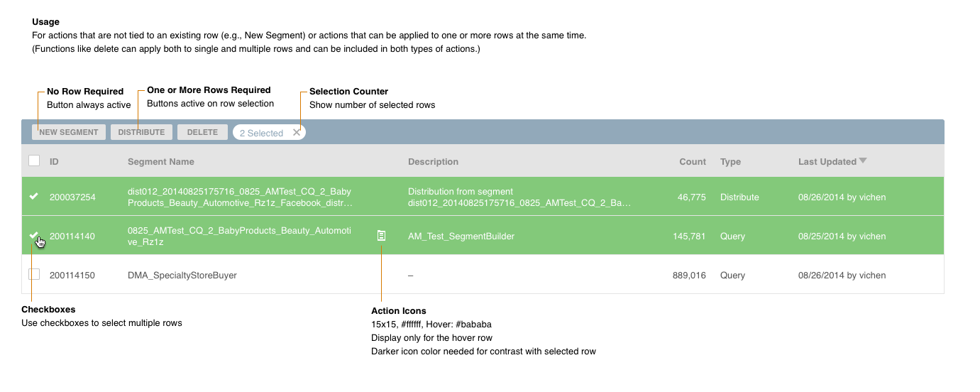Select ID cell 200114150
Viewport: 980px width, 392px height.
pos(72,276)
